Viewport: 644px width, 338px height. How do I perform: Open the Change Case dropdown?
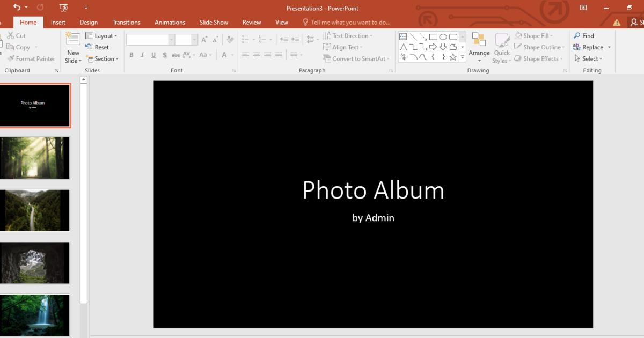pos(204,54)
